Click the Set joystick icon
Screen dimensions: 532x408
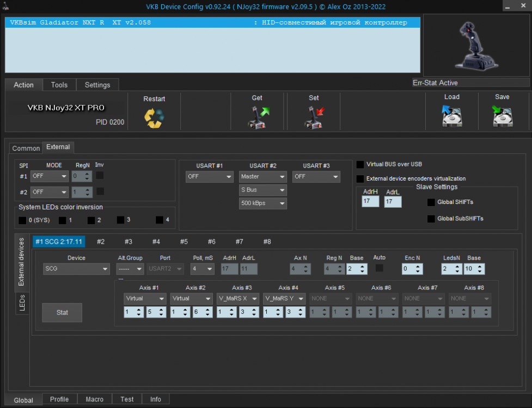314,118
